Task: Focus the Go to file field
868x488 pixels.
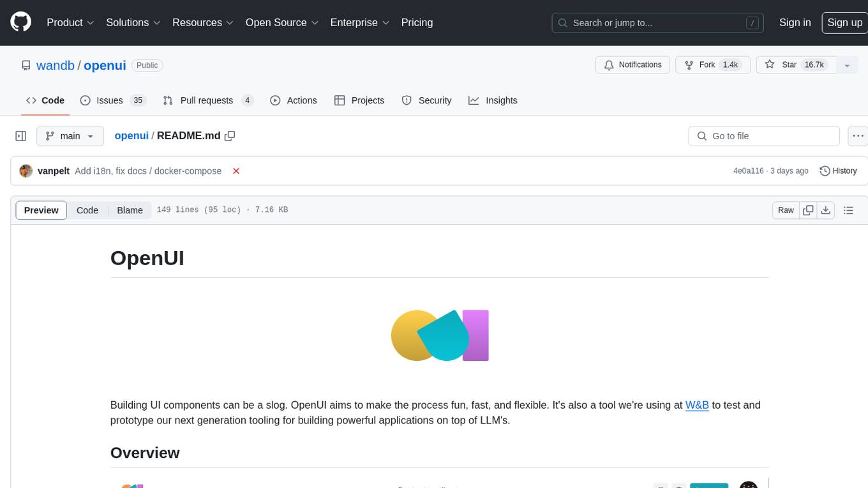Action: tap(764, 136)
